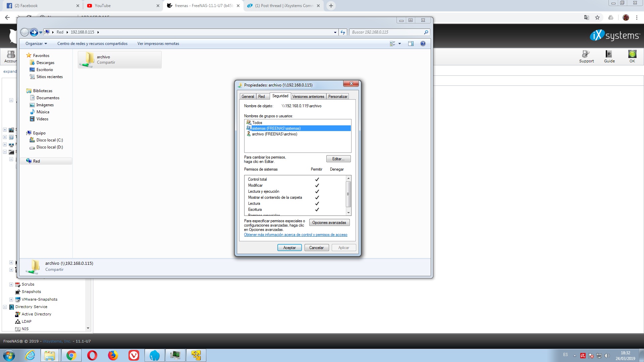
Task: Open the address bar history dropdown arrow
Action: pos(335,33)
